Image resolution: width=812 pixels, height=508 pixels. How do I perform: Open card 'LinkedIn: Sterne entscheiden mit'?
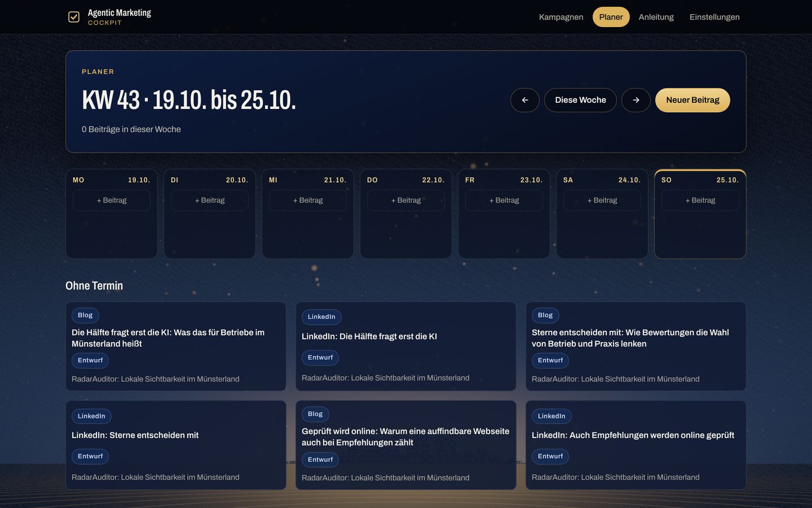pos(176,445)
